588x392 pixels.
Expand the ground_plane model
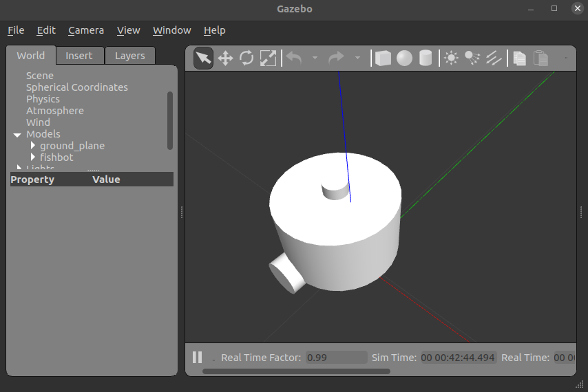pos(32,146)
